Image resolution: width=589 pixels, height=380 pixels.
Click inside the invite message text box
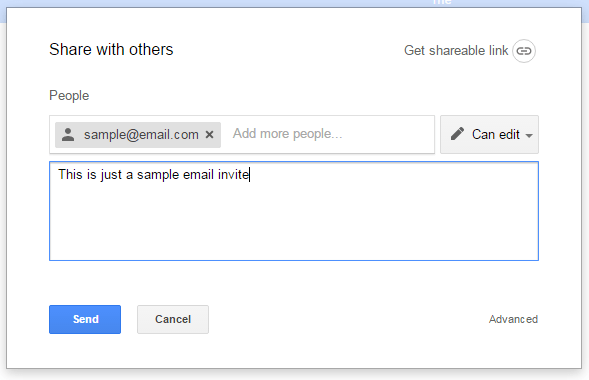pos(294,211)
